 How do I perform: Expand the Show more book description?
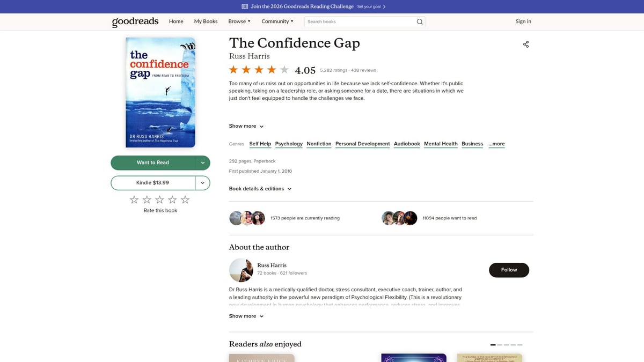(245, 125)
